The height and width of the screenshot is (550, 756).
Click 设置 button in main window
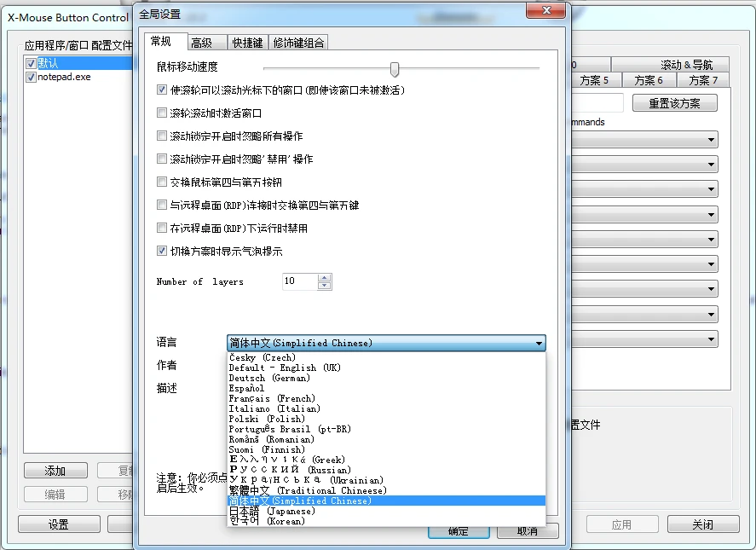coord(59,524)
